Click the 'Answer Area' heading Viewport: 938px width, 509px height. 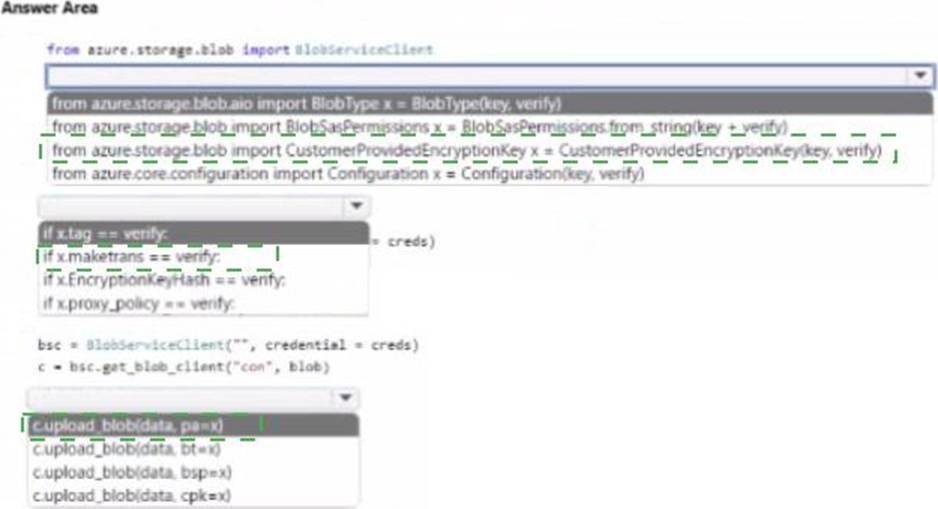point(49,8)
